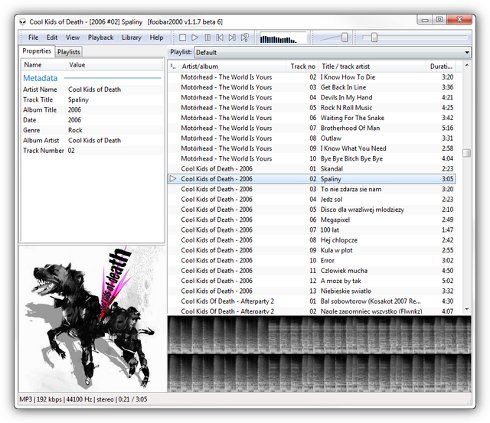Sort by the Artist/album column header

pos(200,66)
